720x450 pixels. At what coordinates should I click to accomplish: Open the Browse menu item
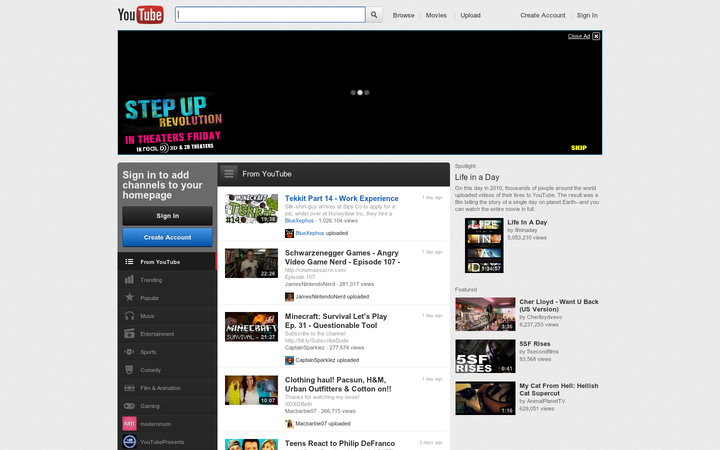coord(403,15)
